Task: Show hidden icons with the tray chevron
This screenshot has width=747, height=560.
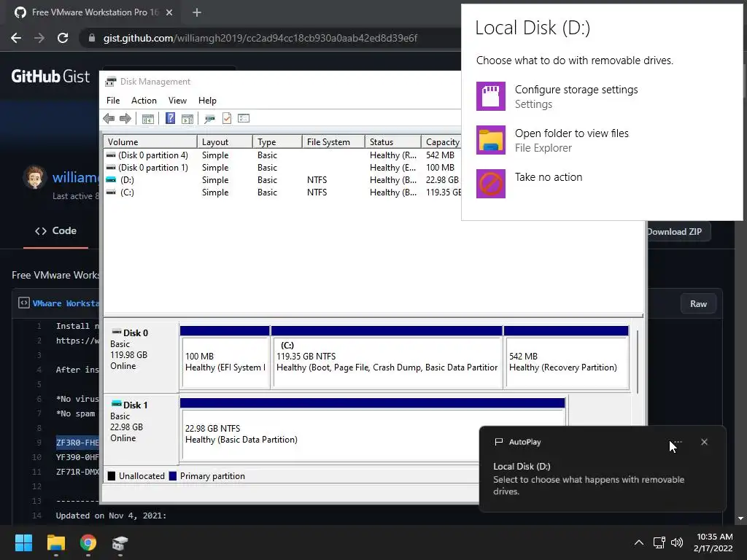Action: (639, 542)
